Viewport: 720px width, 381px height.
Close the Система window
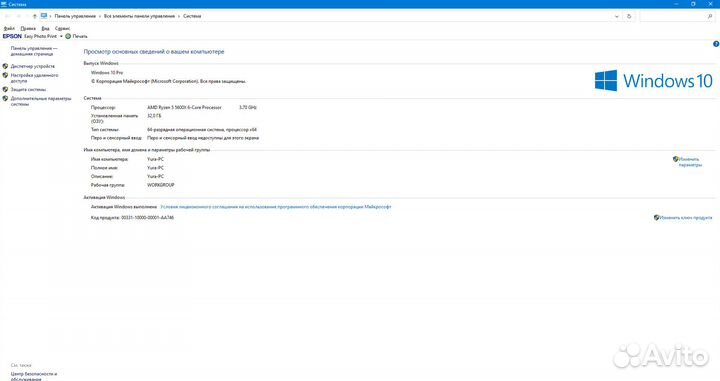click(711, 4)
